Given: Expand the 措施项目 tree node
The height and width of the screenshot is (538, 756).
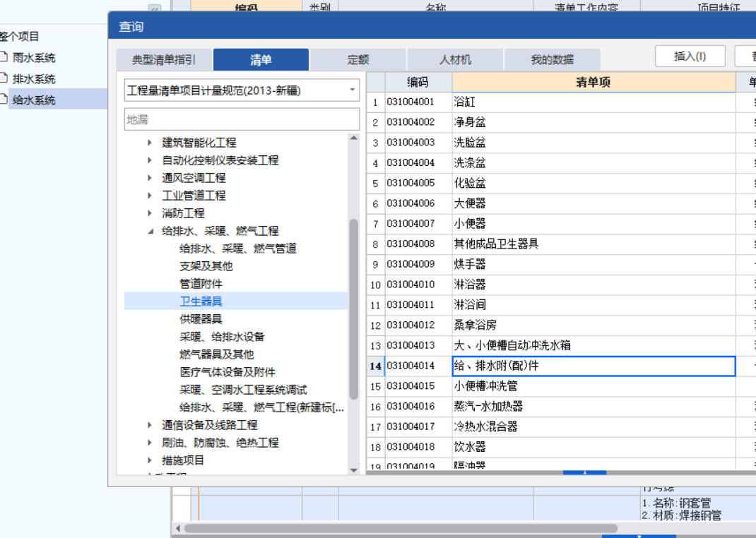Looking at the screenshot, I should [x=149, y=460].
